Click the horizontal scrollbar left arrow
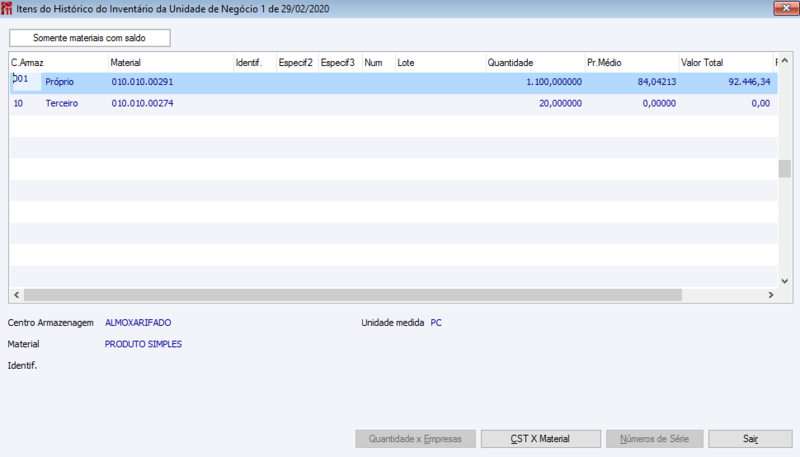 [16, 295]
